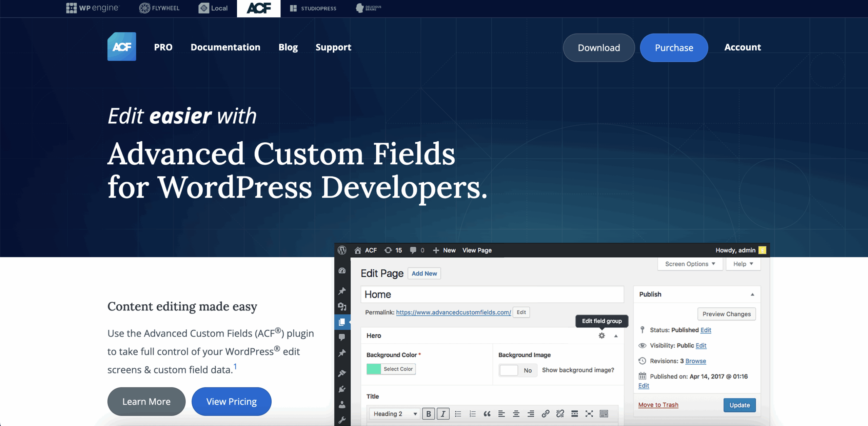This screenshot has height=426, width=868.
Task: Toggle bold formatting in Title editor
Action: point(429,413)
